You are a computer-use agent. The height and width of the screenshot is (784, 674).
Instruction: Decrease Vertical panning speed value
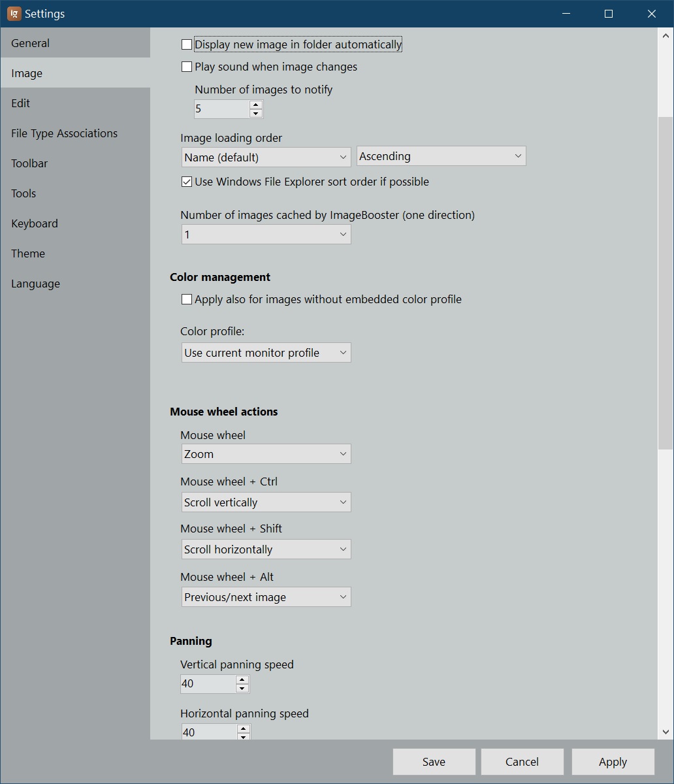pos(242,688)
